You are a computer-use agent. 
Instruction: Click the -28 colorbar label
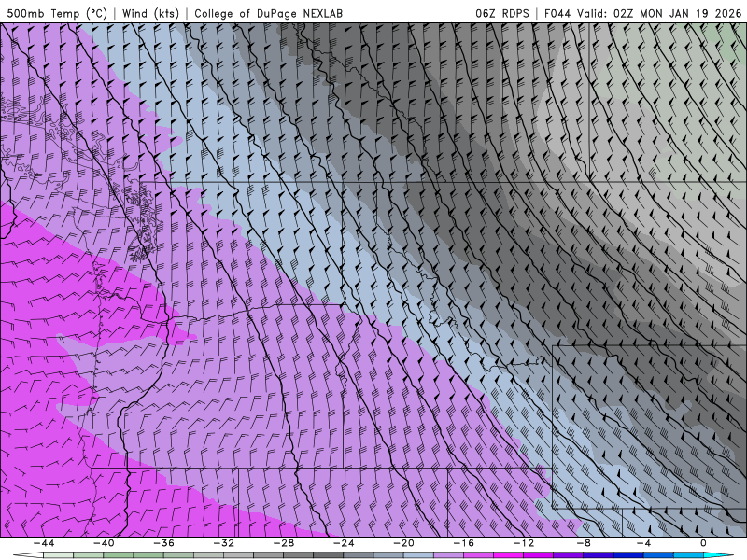pyautogui.click(x=284, y=543)
